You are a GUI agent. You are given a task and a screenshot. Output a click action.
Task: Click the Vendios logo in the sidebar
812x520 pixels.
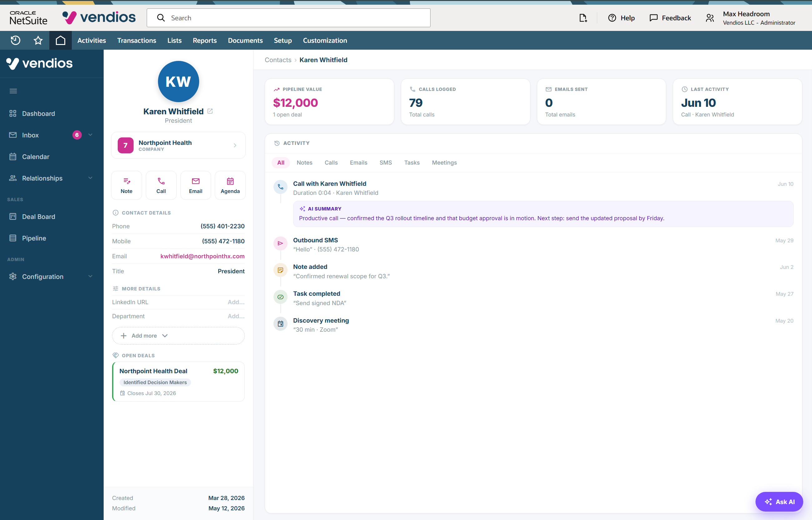39,63
